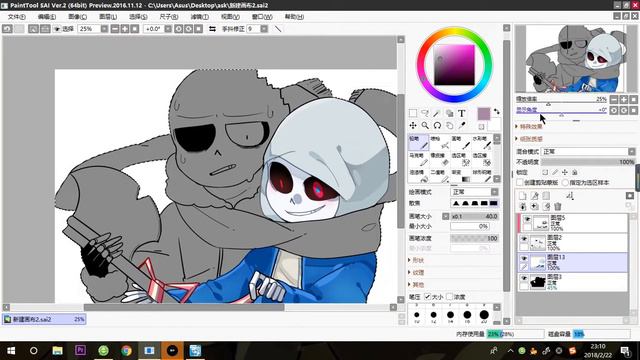Select the 橡皮擦 eraser tool

coord(440,160)
